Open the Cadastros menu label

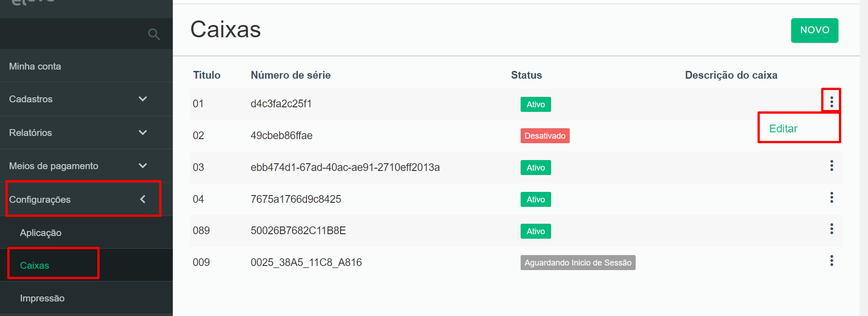(x=31, y=99)
